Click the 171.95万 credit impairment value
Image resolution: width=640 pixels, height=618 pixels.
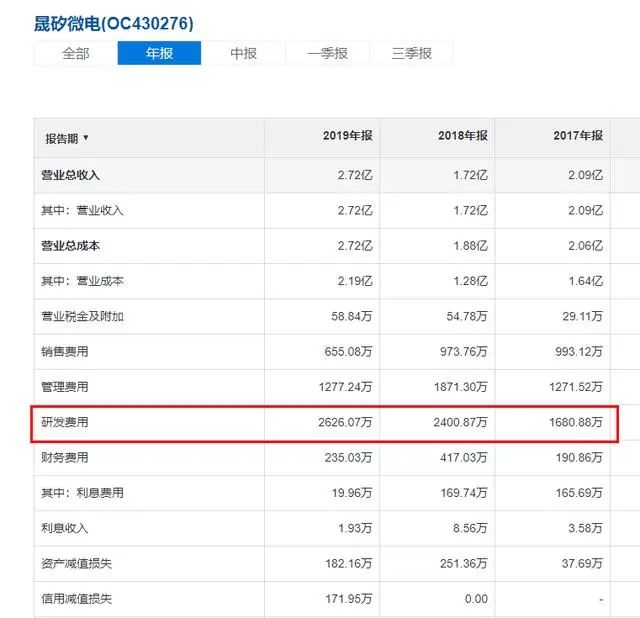pyautogui.click(x=349, y=599)
